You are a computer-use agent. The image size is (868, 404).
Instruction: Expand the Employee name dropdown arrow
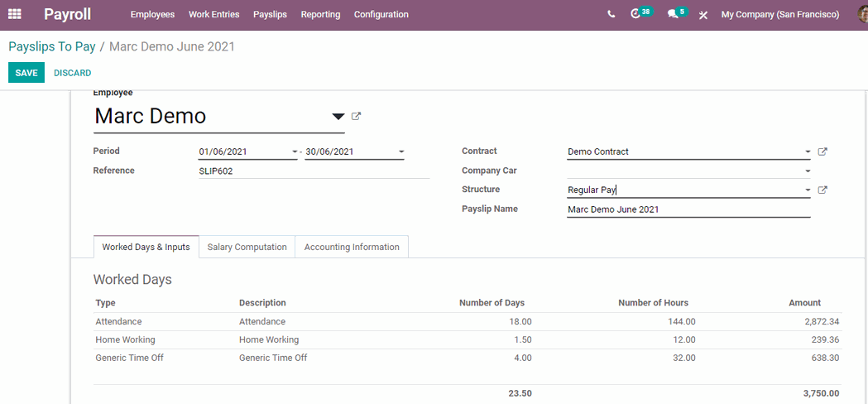coord(338,117)
